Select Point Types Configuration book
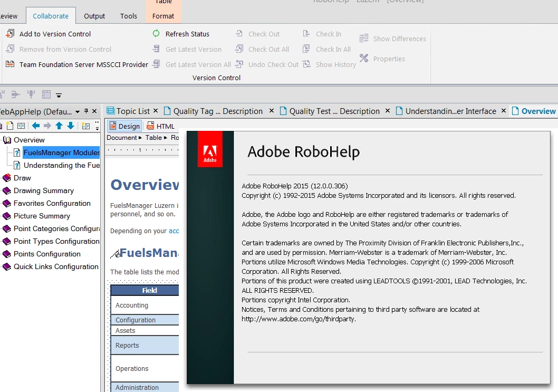558x392 pixels. pos(56,241)
